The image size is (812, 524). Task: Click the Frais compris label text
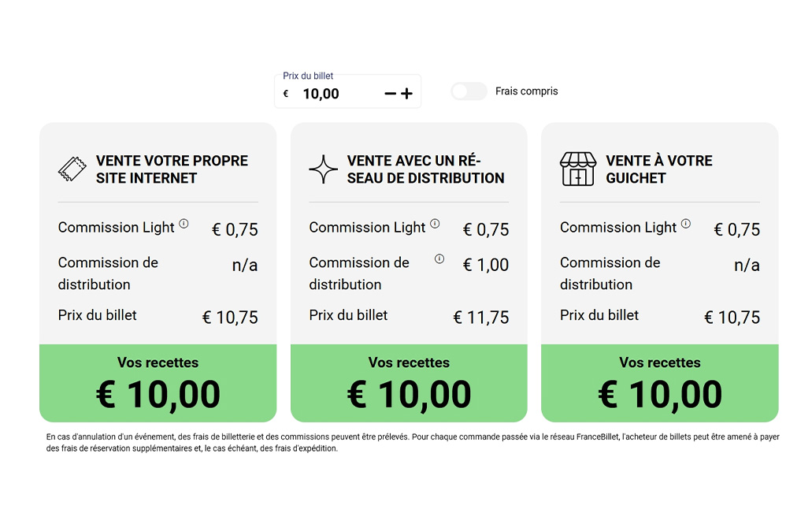[526, 91]
